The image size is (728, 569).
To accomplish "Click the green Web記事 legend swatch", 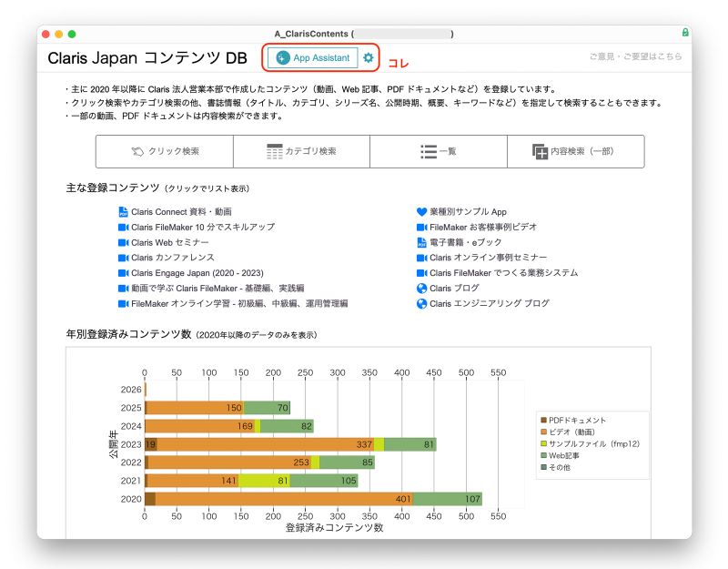I will (x=543, y=456).
